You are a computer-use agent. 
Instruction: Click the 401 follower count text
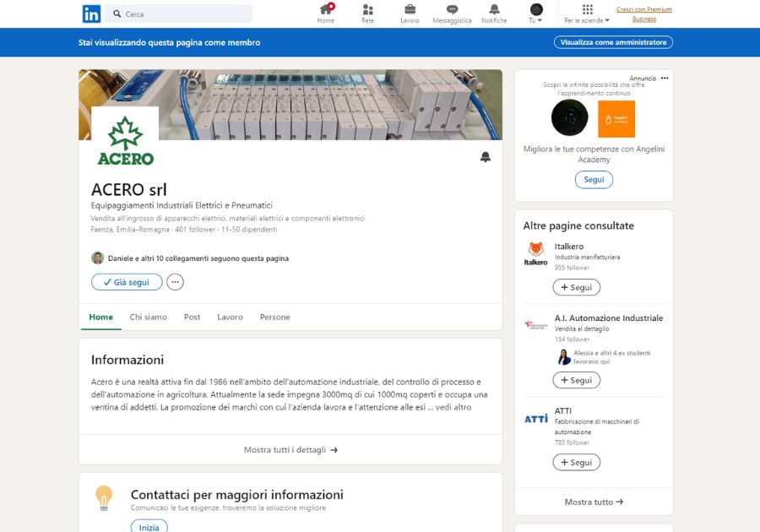coord(195,229)
